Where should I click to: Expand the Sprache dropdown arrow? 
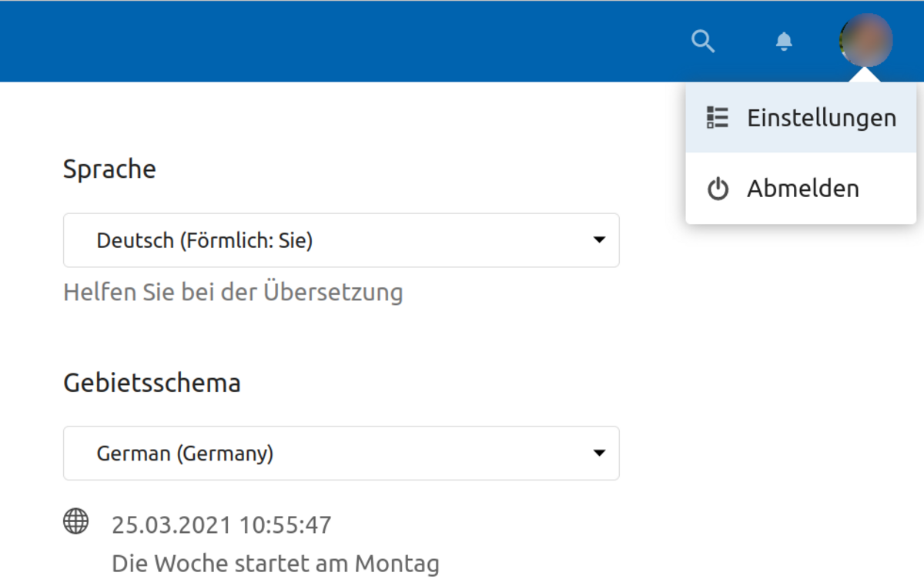[x=599, y=240]
